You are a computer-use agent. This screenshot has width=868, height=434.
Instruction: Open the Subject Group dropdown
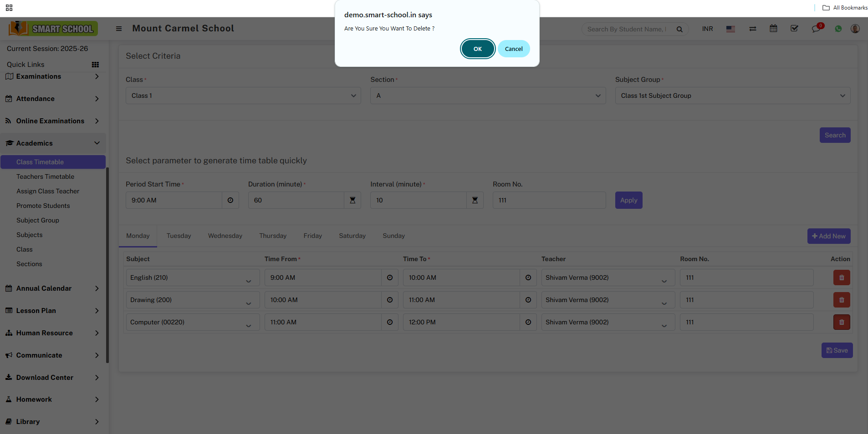pos(732,96)
